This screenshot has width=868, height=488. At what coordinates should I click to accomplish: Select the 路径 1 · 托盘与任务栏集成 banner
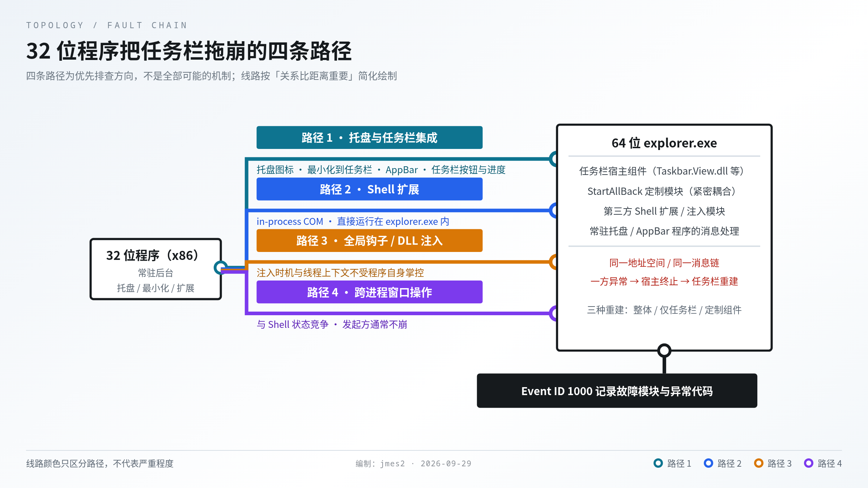pos(369,137)
